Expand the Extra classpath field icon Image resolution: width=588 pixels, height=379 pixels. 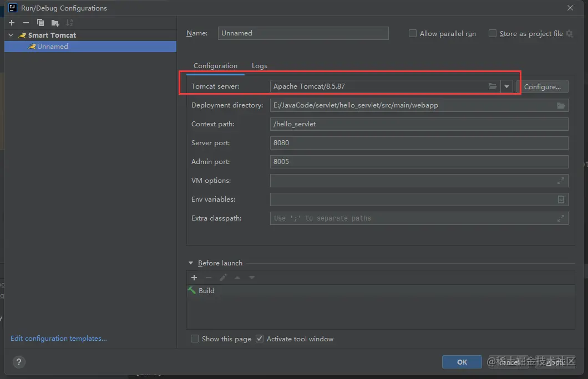[x=561, y=218]
